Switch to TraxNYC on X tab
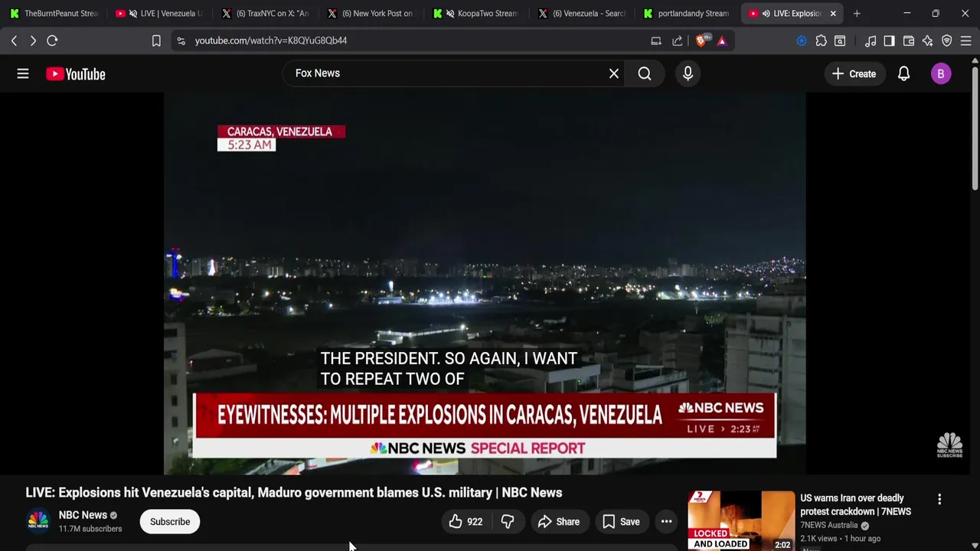The height and width of the screenshot is (551, 980). pos(264,13)
